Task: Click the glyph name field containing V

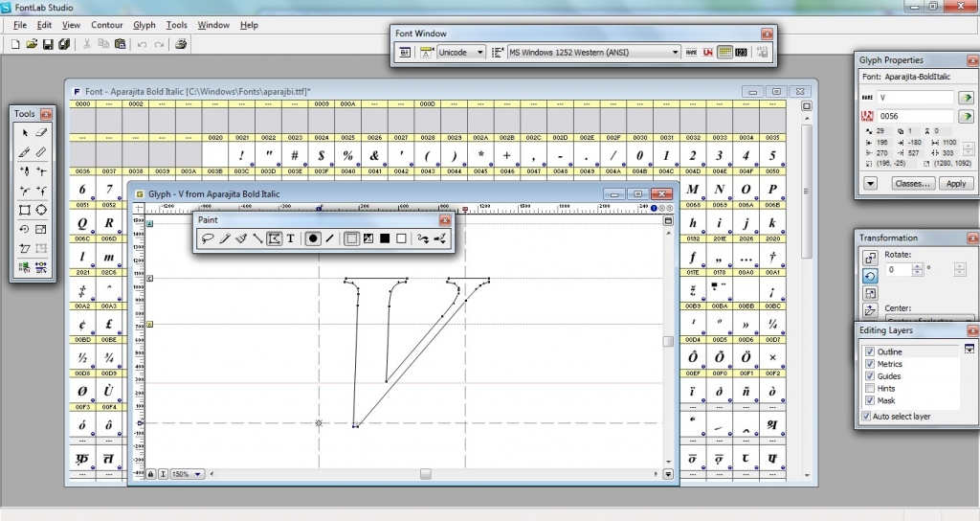Action: pyautogui.click(x=914, y=98)
